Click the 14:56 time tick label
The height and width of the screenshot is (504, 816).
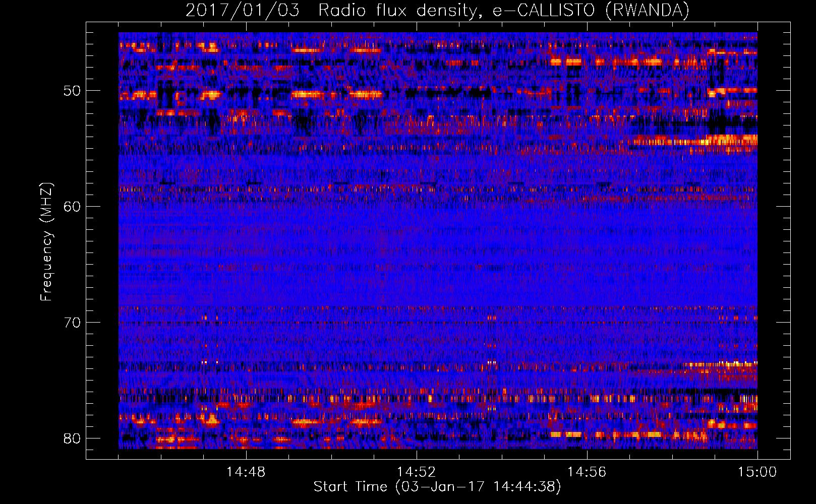(587, 472)
